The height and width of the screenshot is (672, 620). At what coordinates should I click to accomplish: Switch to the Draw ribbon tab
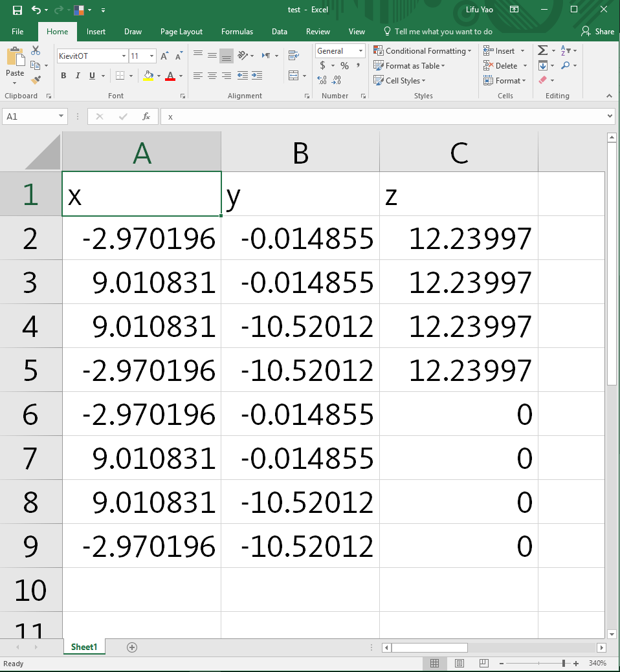click(133, 32)
